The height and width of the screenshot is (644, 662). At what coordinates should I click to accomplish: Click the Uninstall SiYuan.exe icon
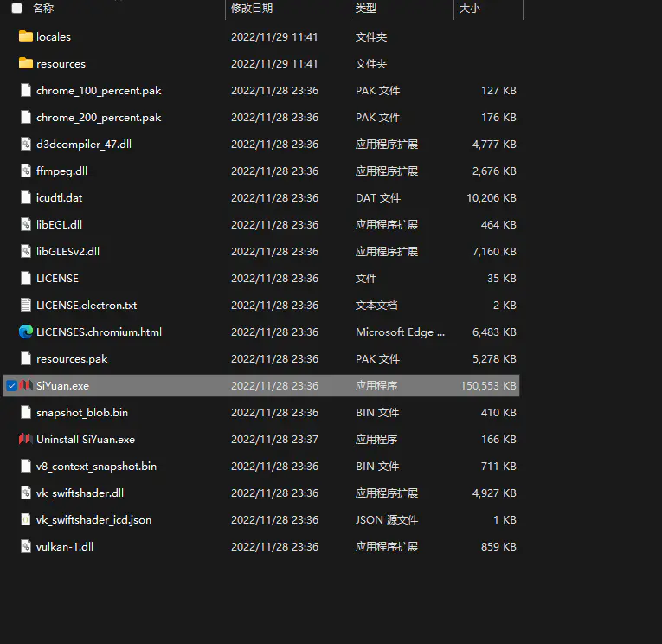point(26,439)
